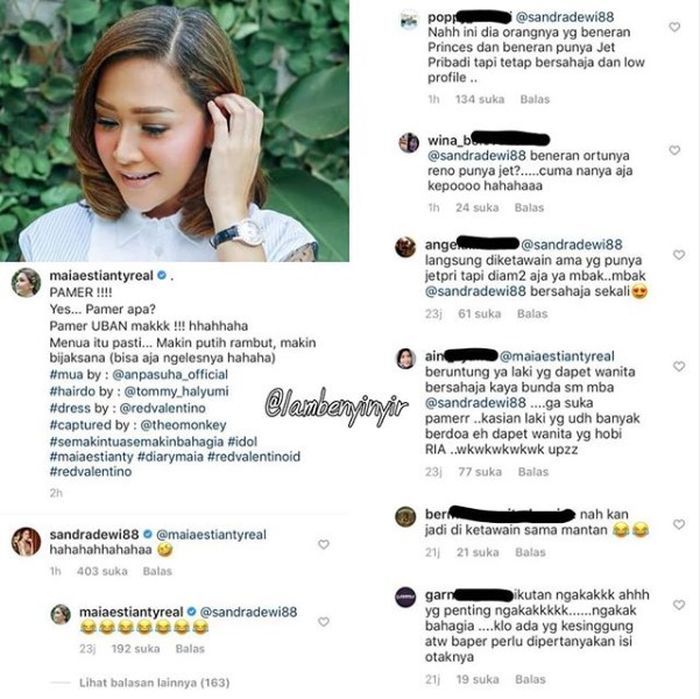Open sandradewi88 profile avatar
Screen dimensions: 700x699
click(x=26, y=541)
